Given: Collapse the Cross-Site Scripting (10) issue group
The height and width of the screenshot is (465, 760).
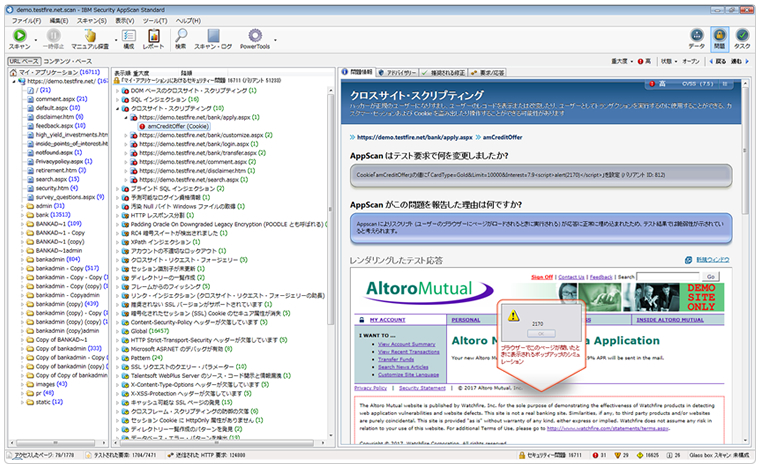Looking at the screenshot, I should point(117,109).
